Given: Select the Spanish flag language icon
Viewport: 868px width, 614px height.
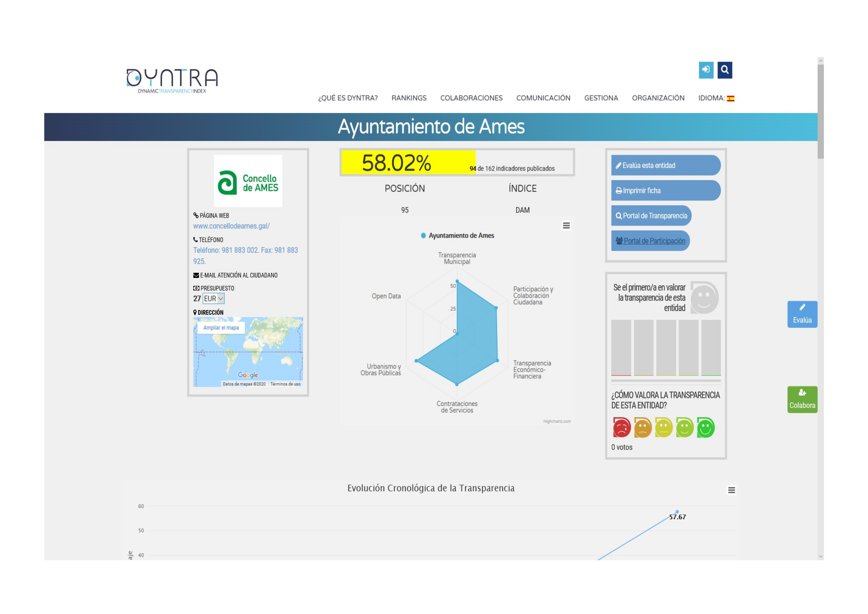Looking at the screenshot, I should 730,98.
